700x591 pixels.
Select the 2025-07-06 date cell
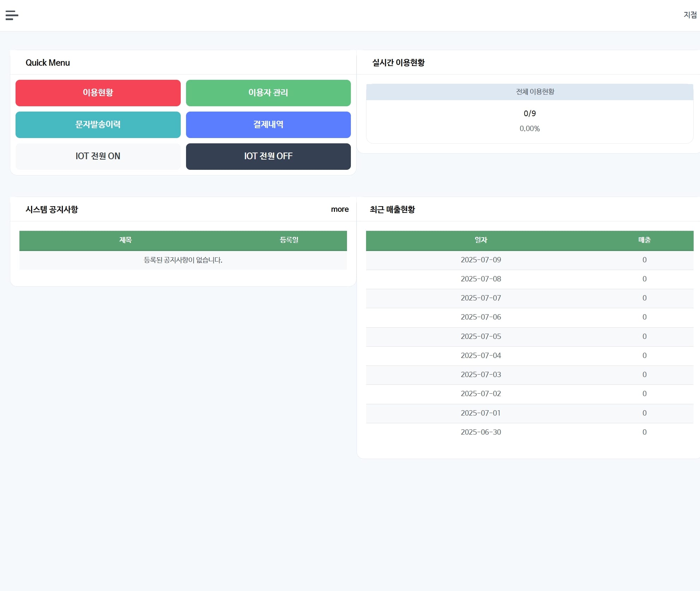481,317
